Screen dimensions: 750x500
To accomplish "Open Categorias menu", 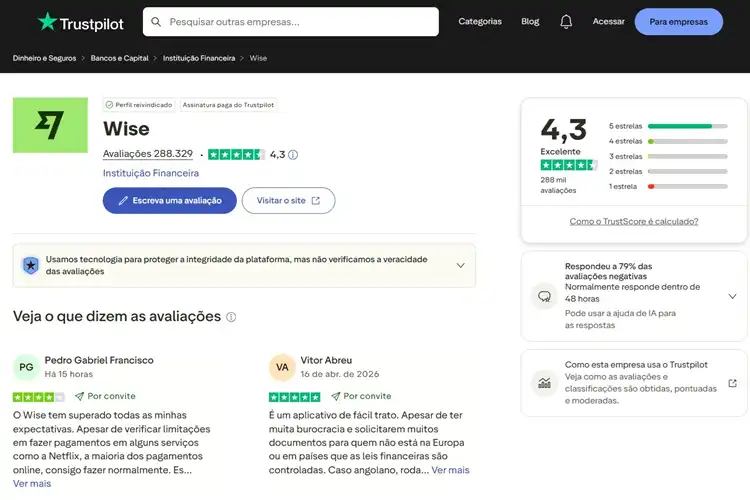I will (480, 22).
